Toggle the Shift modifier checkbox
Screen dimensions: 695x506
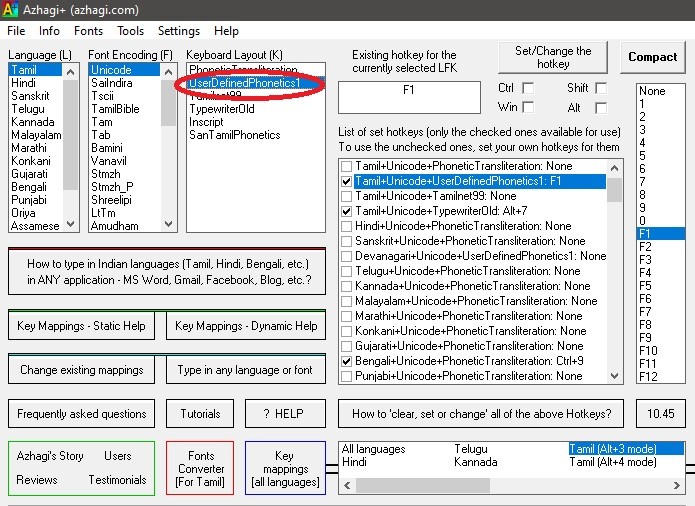601,88
